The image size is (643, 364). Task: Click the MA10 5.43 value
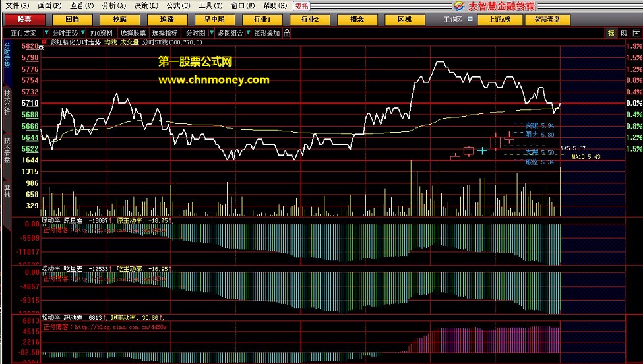point(586,157)
